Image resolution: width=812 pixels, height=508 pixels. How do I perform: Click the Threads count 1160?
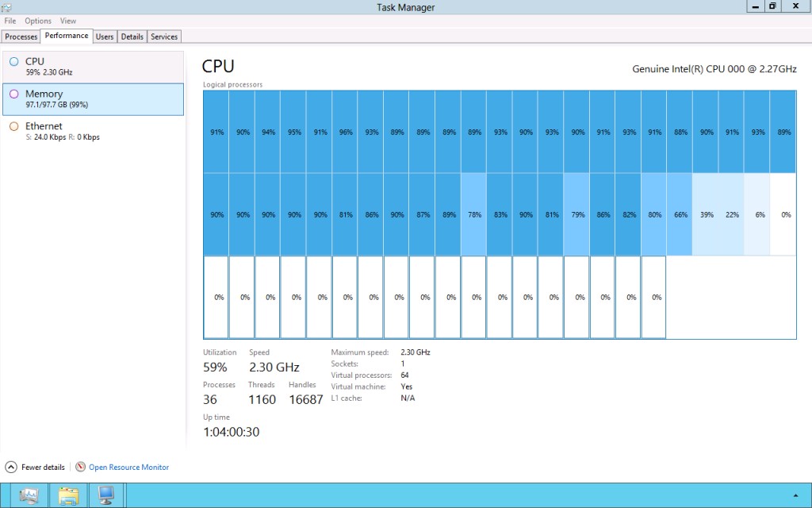coord(262,400)
